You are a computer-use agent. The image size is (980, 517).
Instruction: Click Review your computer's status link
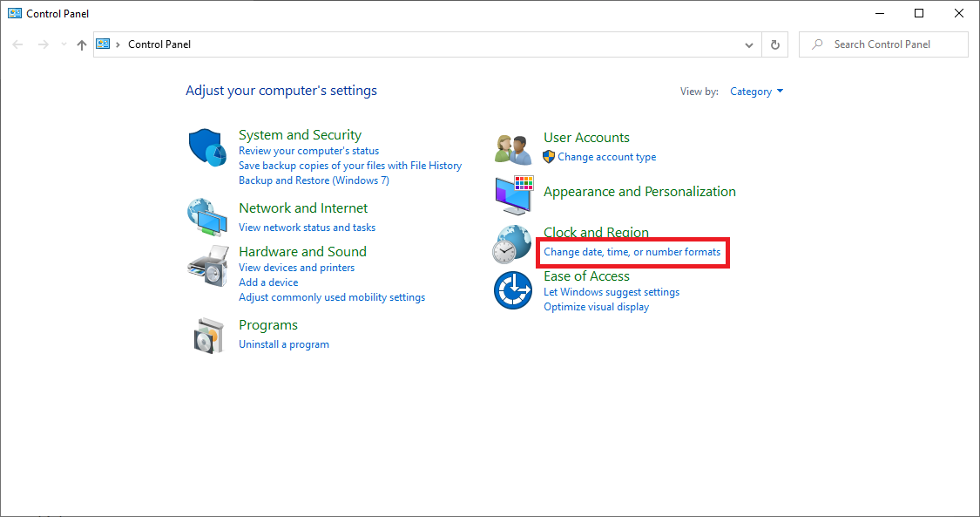[308, 151]
